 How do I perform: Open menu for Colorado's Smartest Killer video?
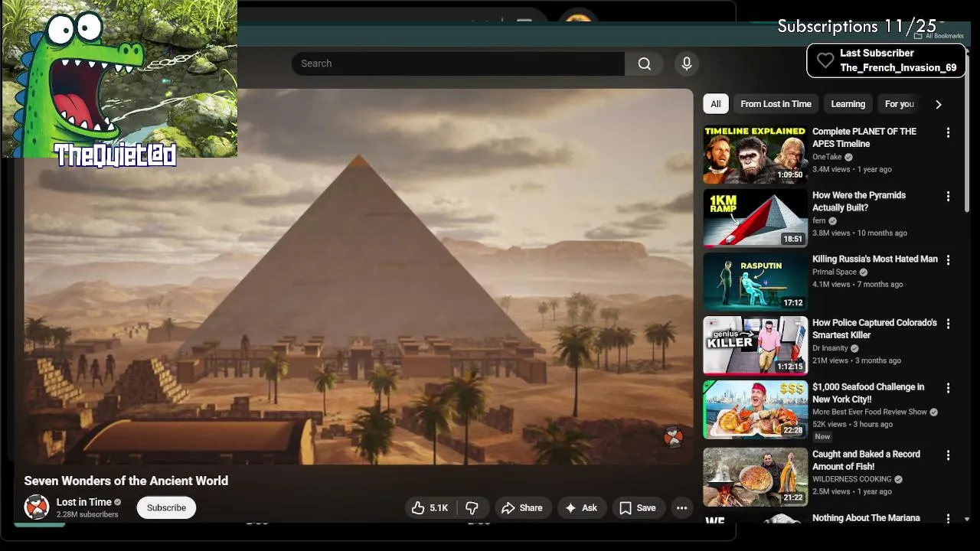948,324
